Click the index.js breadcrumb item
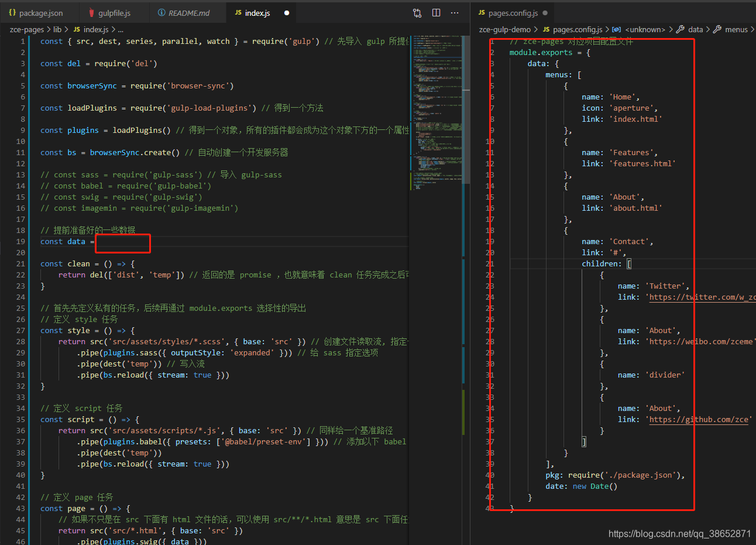 [x=96, y=29]
